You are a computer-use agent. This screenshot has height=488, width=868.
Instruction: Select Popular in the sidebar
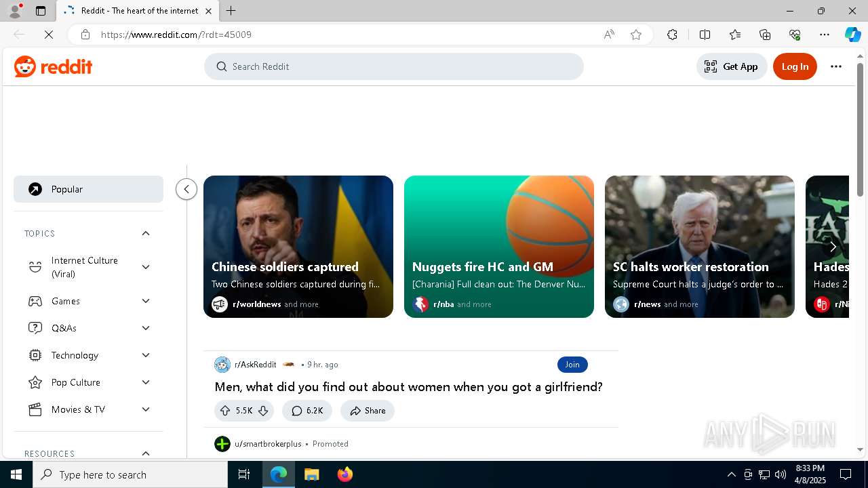[88, 189]
